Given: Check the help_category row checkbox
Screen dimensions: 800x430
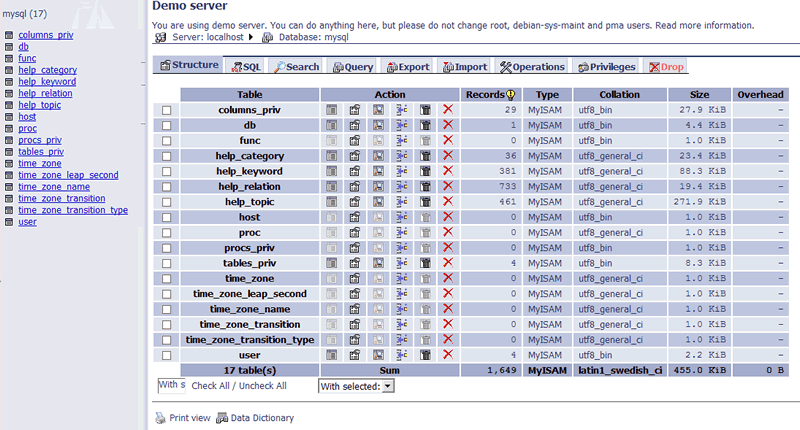Looking at the screenshot, I should (x=166, y=156).
